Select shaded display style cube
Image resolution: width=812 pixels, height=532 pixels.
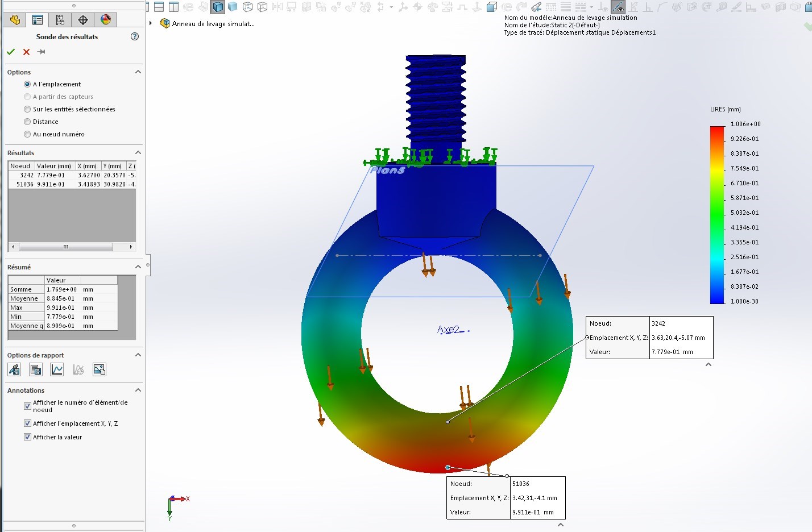coord(233,7)
